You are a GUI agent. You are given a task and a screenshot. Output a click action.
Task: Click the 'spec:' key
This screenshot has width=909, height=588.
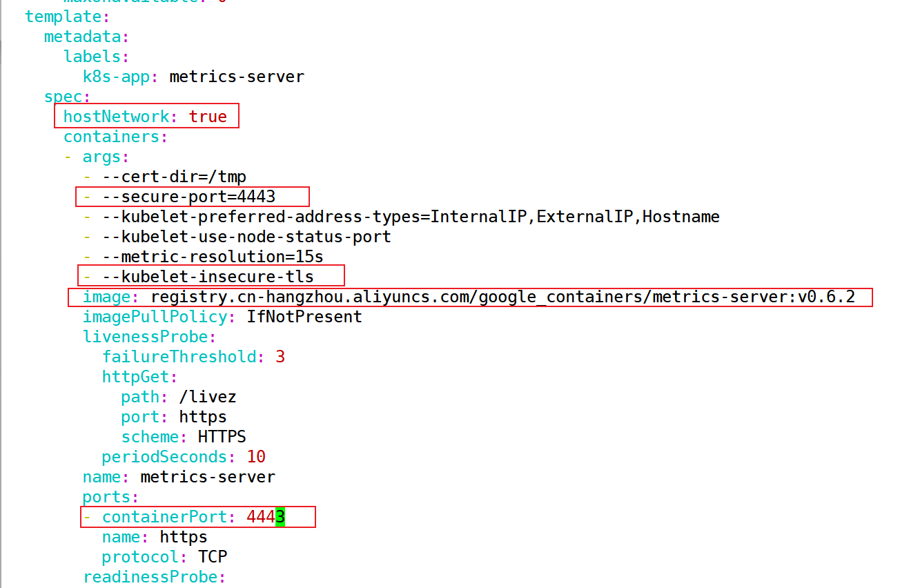coord(68,97)
